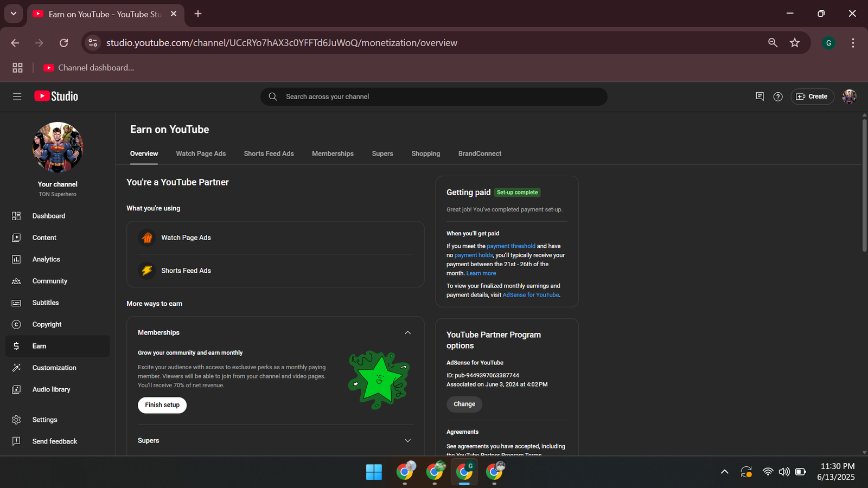Open the Dashboard sidebar icon
The width and height of the screenshot is (868, 488).
[16, 216]
